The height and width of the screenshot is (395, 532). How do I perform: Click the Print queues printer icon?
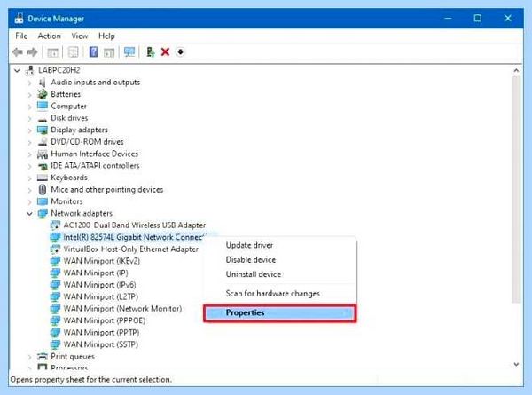tap(42, 356)
